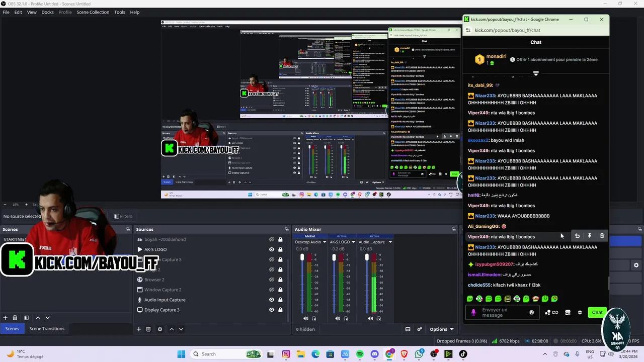Mute the Desktop Audio speaker icon

pos(305,318)
